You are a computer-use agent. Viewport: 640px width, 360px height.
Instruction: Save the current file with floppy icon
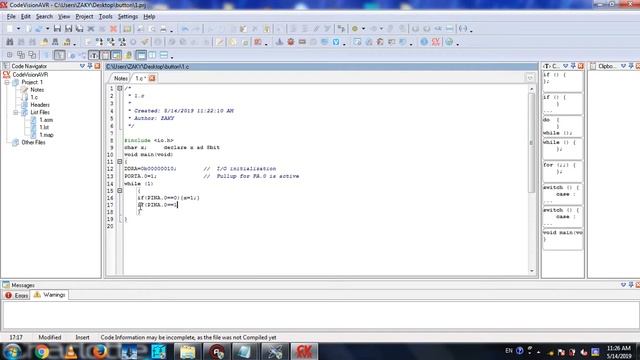tap(57, 29)
